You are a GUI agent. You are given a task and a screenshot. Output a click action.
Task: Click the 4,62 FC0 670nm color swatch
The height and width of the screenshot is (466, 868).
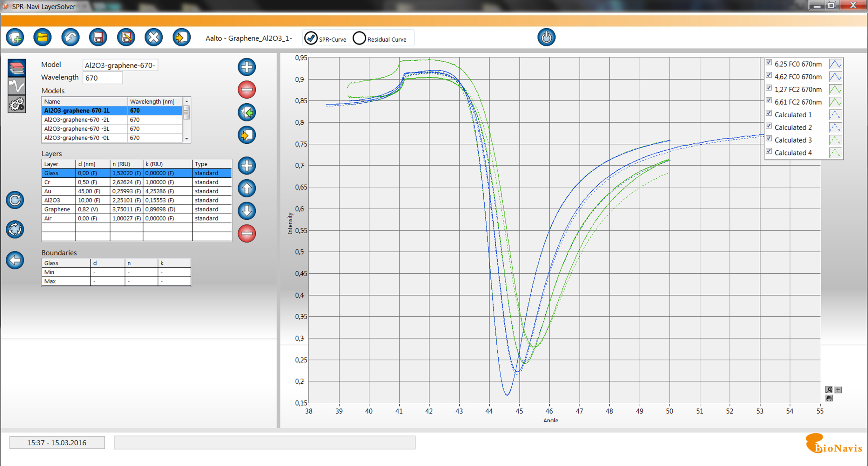[835, 77]
